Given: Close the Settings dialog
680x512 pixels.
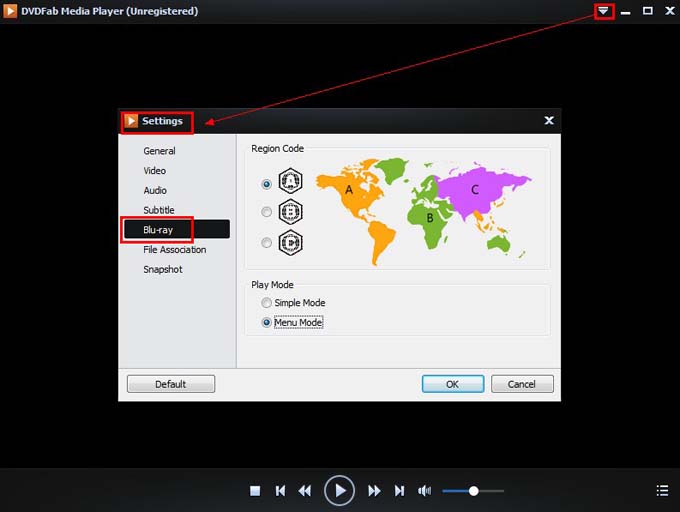Looking at the screenshot, I should point(549,121).
